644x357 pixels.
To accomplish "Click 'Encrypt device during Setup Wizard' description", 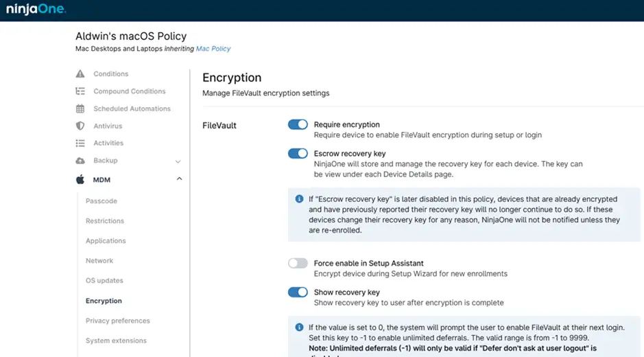I will click(410, 274).
